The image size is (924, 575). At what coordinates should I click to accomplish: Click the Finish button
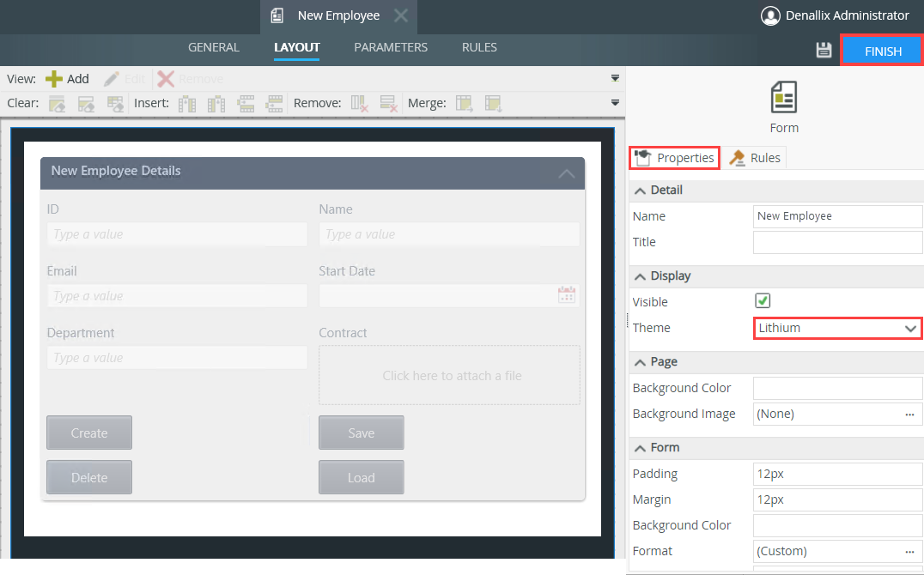[882, 51]
